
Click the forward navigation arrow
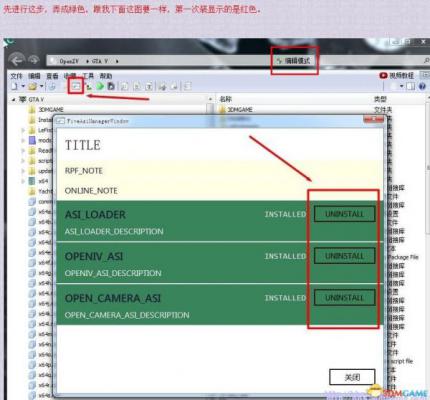(34, 60)
